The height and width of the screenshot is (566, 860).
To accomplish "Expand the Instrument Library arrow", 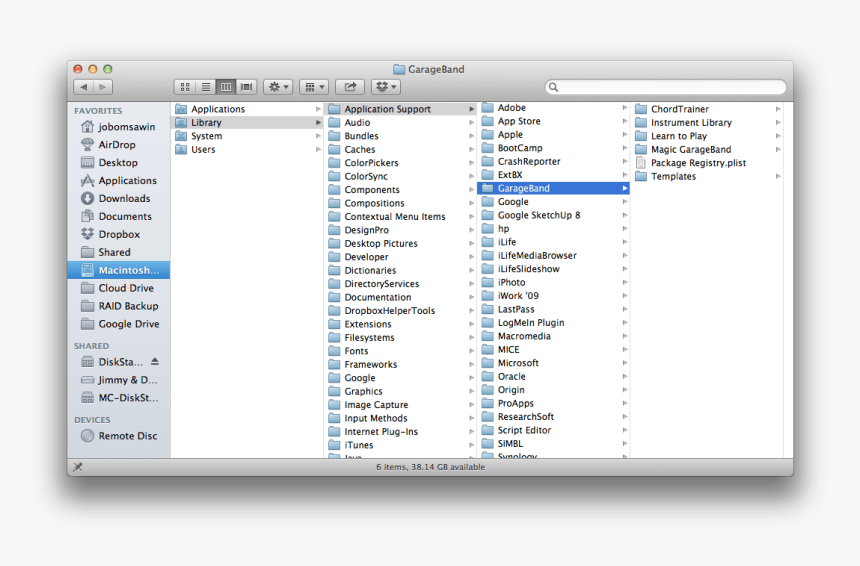I will 778,122.
